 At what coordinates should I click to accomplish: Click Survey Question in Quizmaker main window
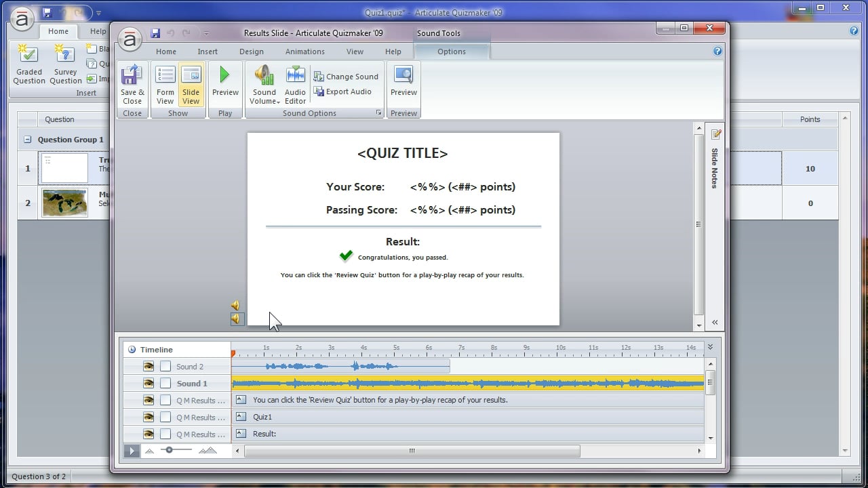click(66, 64)
